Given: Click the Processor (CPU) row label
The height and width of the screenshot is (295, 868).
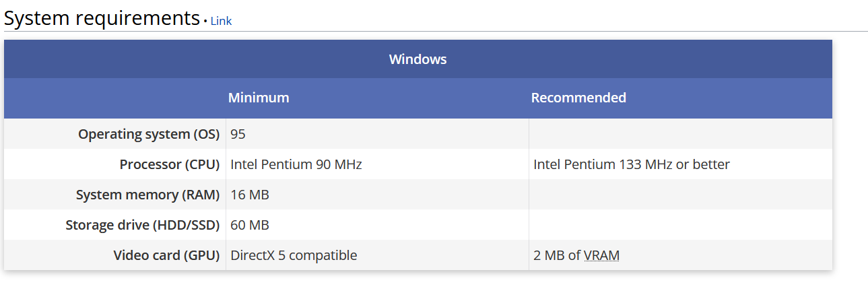Looking at the screenshot, I should 170,164.
